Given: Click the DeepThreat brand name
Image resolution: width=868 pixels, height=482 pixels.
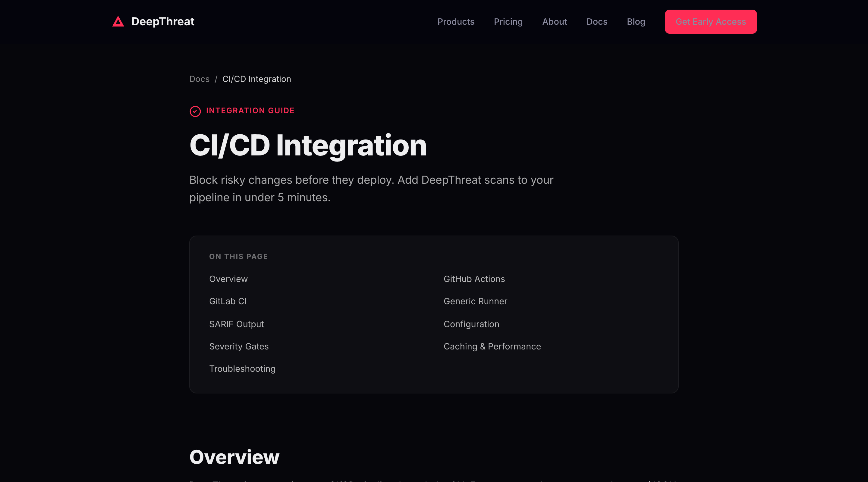Looking at the screenshot, I should tap(162, 22).
